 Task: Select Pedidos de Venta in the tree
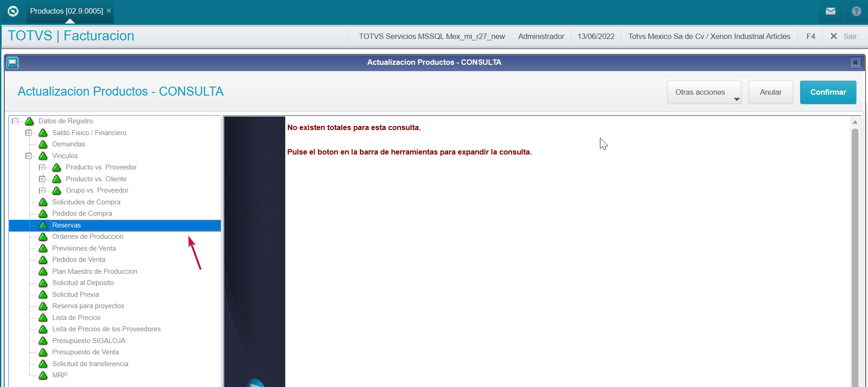click(78, 260)
